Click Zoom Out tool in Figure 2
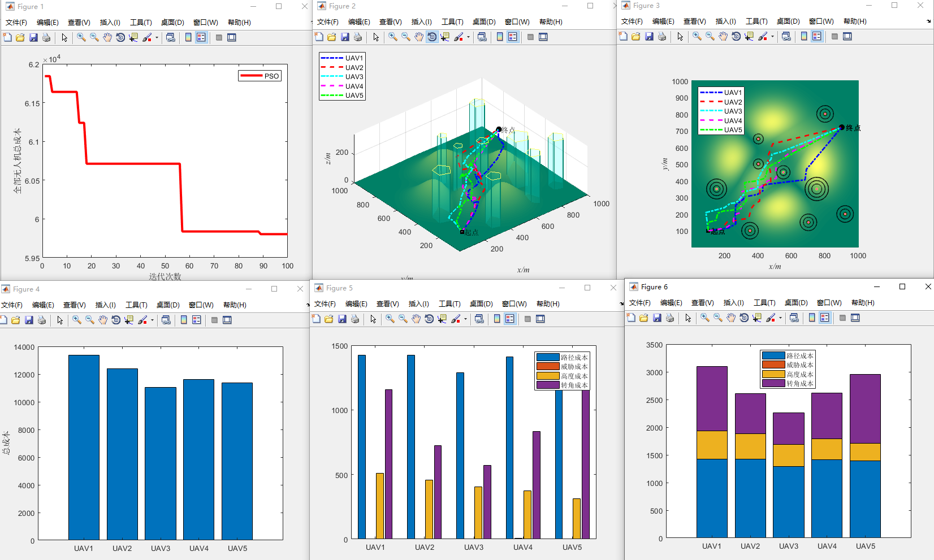The image size is (934, 560). point(406,37)
